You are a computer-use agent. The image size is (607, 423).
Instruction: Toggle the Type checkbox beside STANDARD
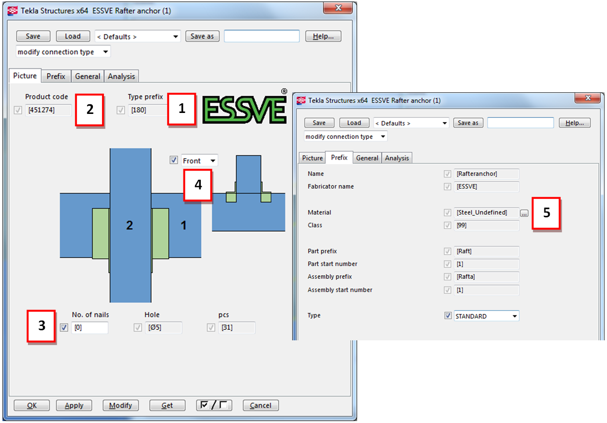tap(448, 316)
